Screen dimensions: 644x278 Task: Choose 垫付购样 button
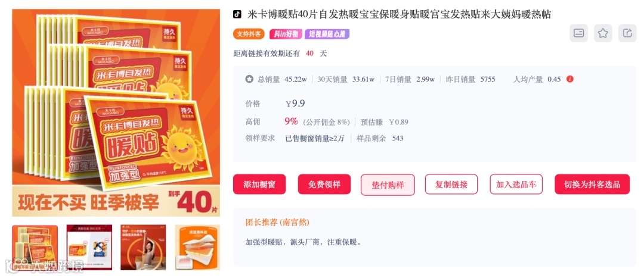point(388,185)
